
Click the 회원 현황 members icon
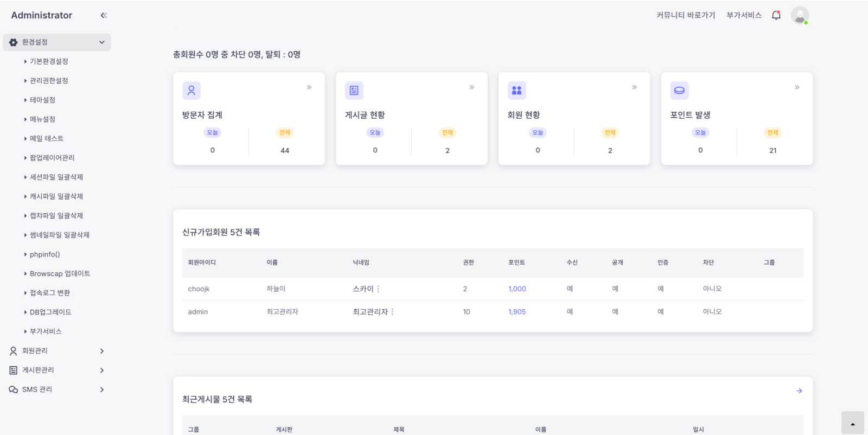click(x=516, y=91)
